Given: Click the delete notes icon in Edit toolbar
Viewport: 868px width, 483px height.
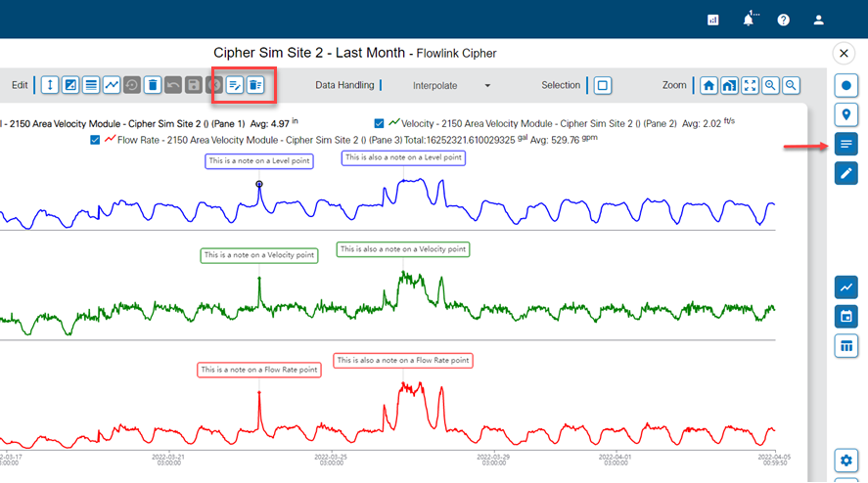Looking at the screenshot, I should pos(255,86).
